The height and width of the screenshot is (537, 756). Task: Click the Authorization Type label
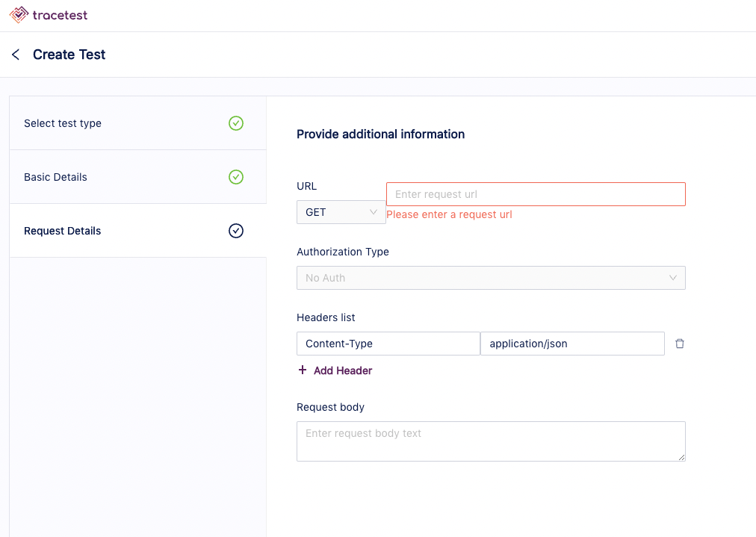[x=343, y=252]
